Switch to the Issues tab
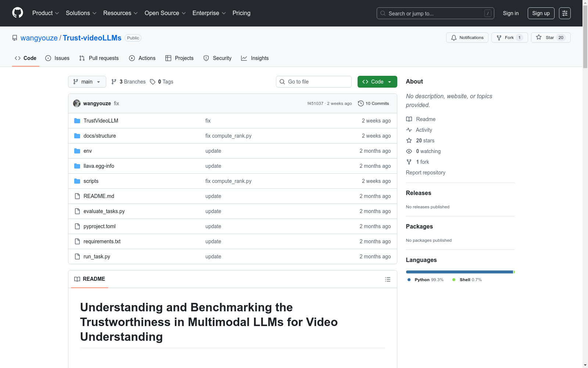The height and width of the screenshot is (368, 588). (57, 58)
